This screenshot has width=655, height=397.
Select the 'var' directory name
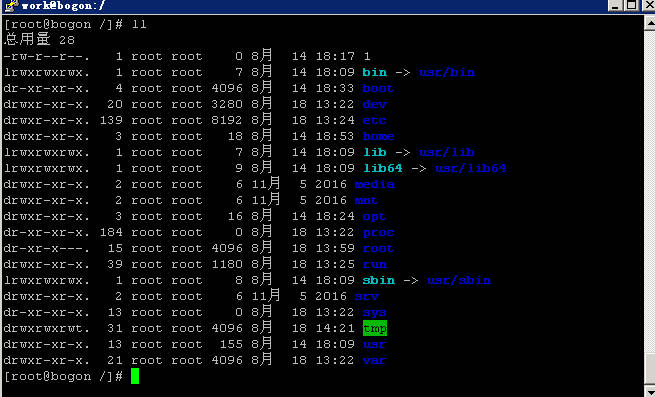(374, 360)
